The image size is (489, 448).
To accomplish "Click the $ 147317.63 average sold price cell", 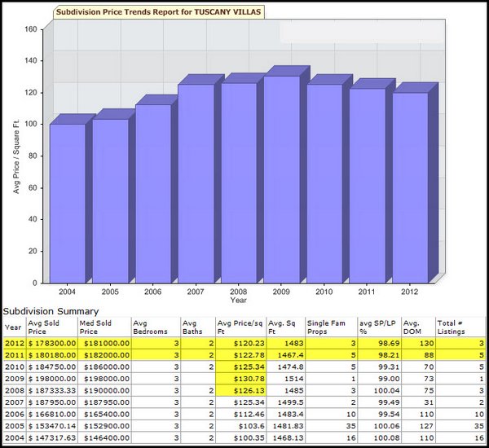I will click(52, 438).
